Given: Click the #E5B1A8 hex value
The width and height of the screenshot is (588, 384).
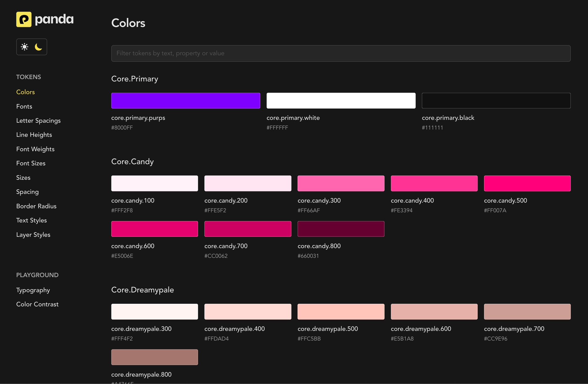Looking at the screenshot, I should click(x=402, y=339).
